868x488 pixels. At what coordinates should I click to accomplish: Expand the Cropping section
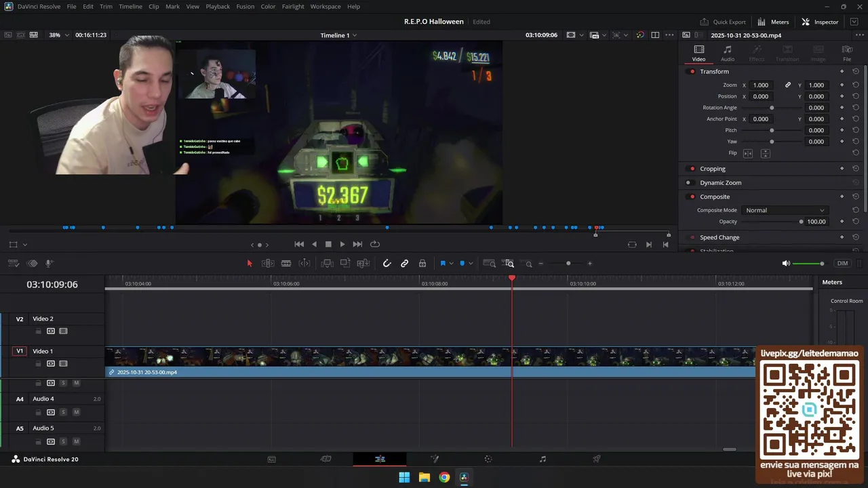click(x=713, y=169)
